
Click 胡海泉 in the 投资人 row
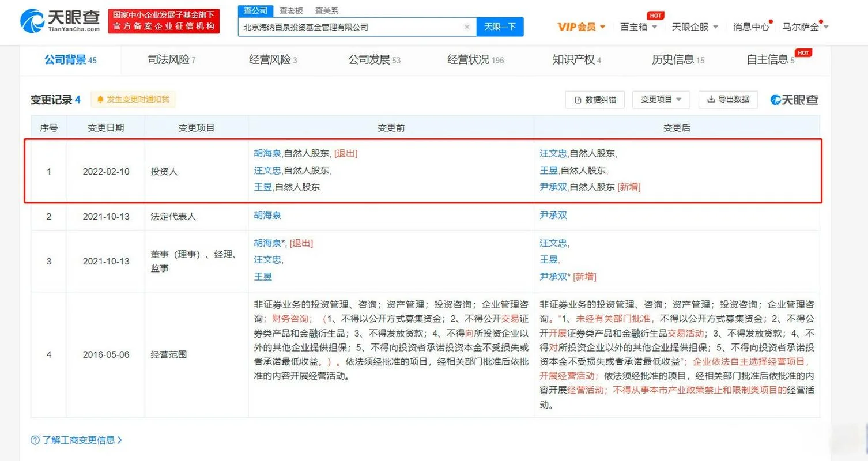coord(267,153)
